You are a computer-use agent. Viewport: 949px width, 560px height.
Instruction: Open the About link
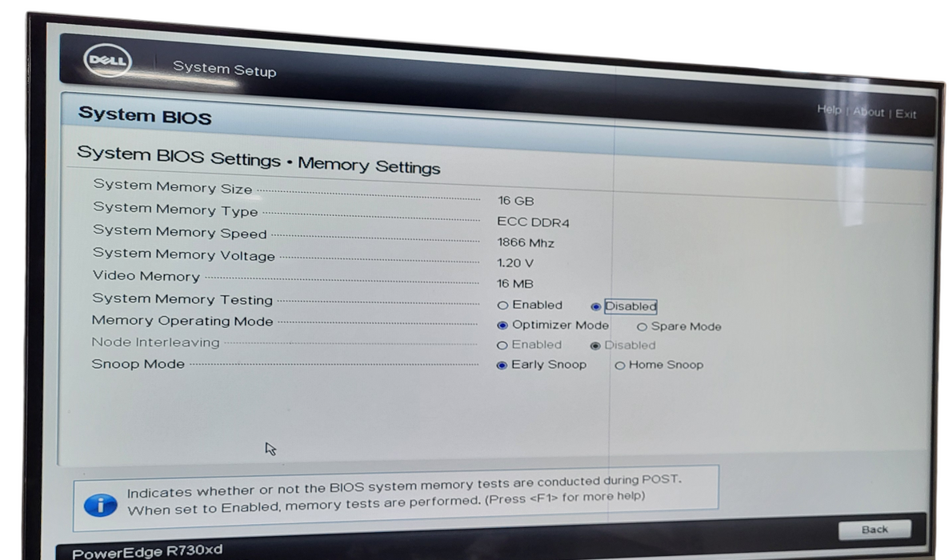(868, 112)
